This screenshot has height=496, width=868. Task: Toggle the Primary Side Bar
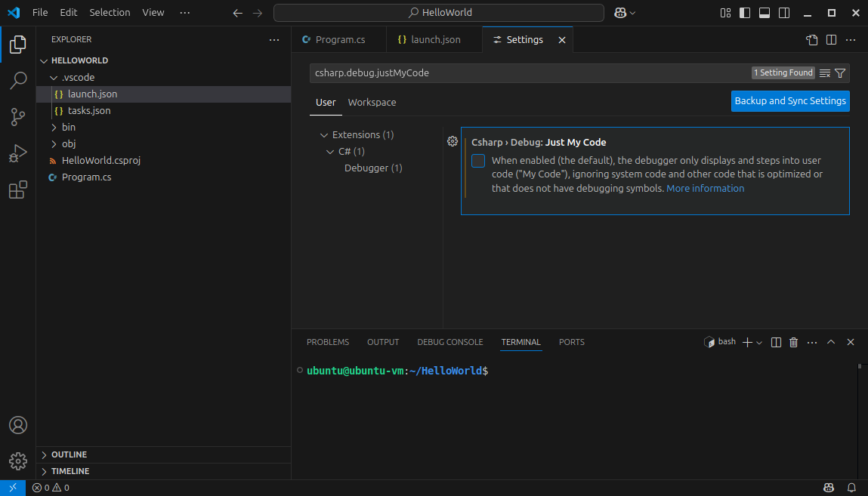[x=745, y=13]
